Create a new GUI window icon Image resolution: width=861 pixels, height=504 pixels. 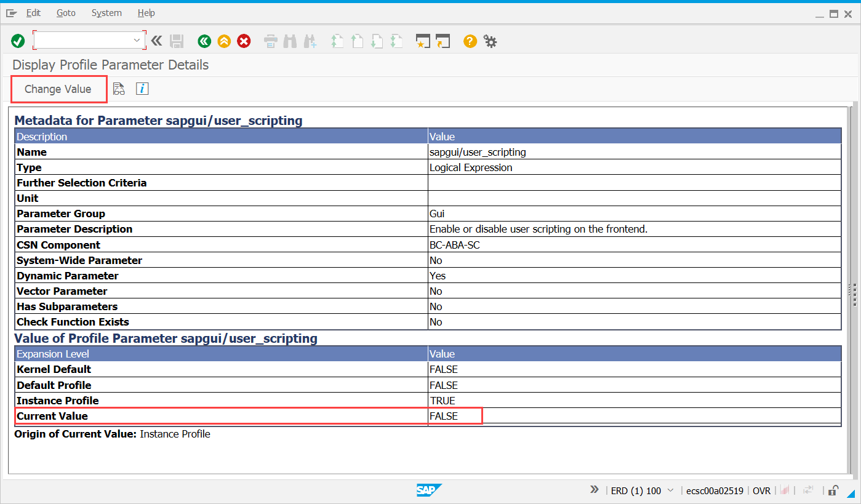(x=423, y=41)
